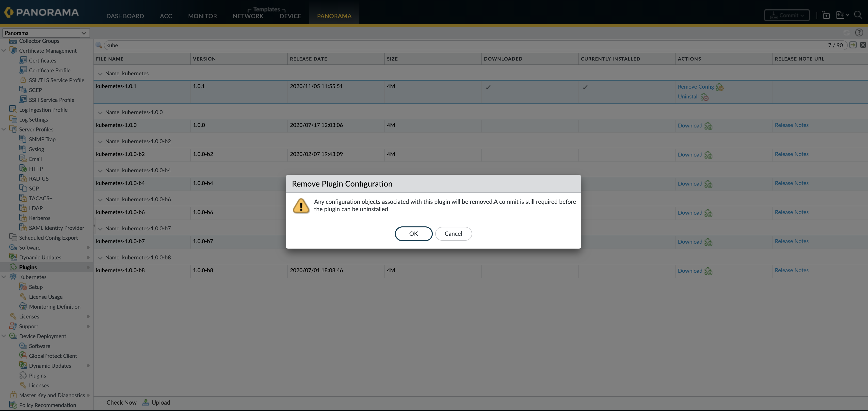This screenshot has width=868, height=411.
Task: Collapse the Device Deployment tree node
Action: [x=4, y=336]
